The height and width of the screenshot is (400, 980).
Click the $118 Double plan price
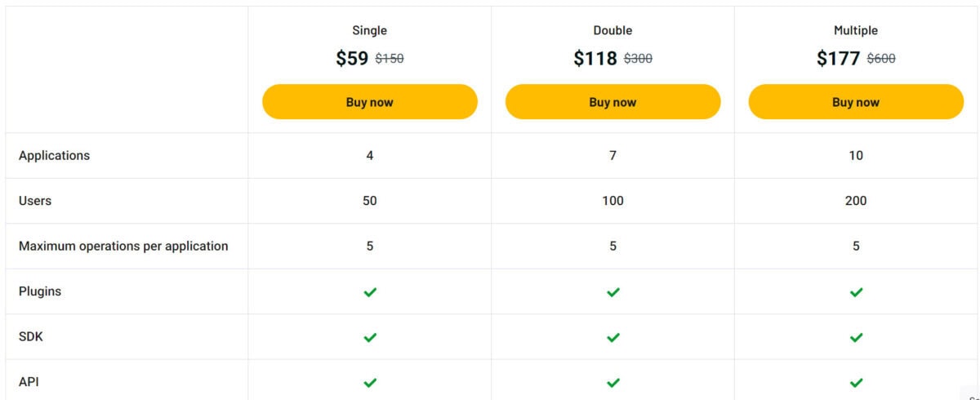coord(595,58)
